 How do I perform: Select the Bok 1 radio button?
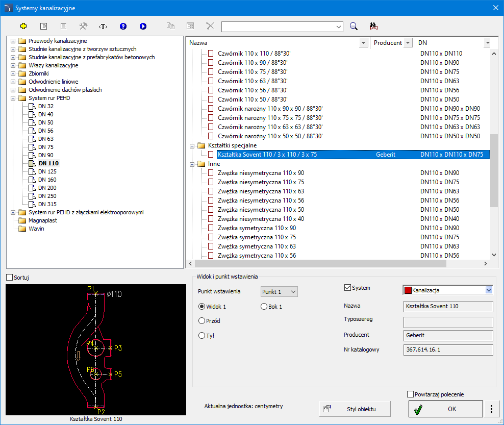point(264,307)
